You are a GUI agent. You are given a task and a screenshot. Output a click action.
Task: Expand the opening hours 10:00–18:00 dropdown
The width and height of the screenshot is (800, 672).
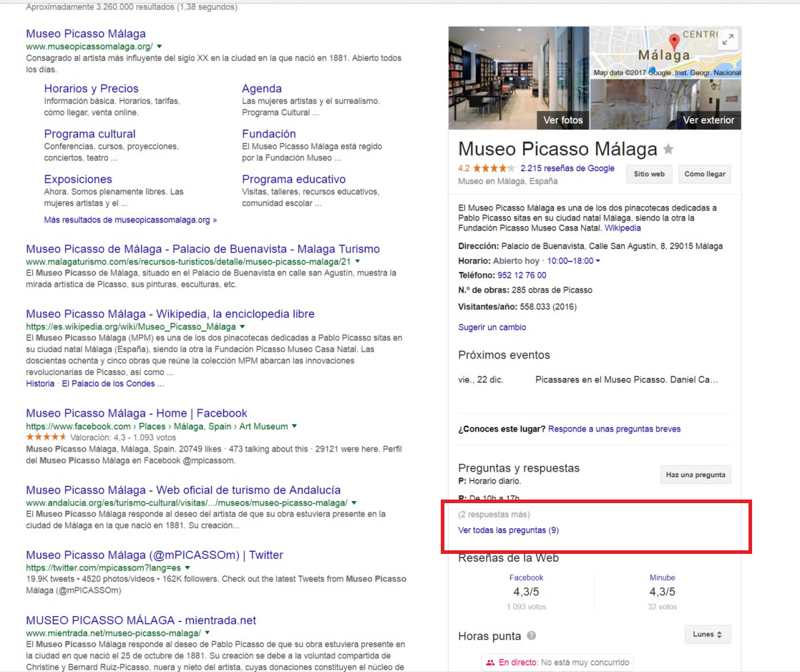coord(573,260)
